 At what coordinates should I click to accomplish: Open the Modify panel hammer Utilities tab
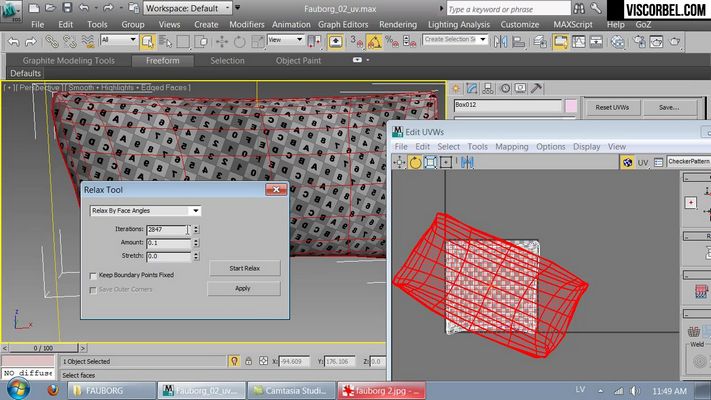(x=536, y=88)
